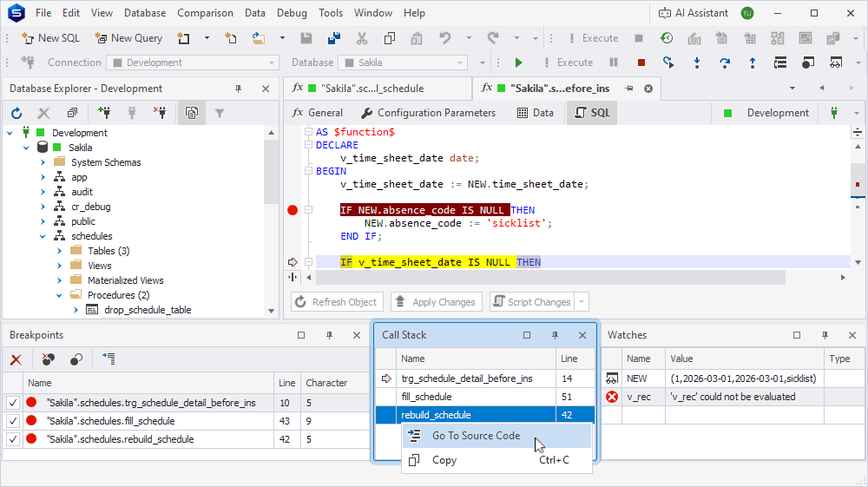868x487 pixels.
Task: Open the Connection Development dropdown
Action: [271, 63]
